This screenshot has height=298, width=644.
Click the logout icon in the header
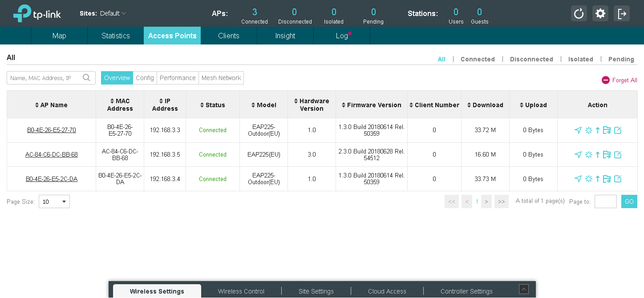(622, 13)
